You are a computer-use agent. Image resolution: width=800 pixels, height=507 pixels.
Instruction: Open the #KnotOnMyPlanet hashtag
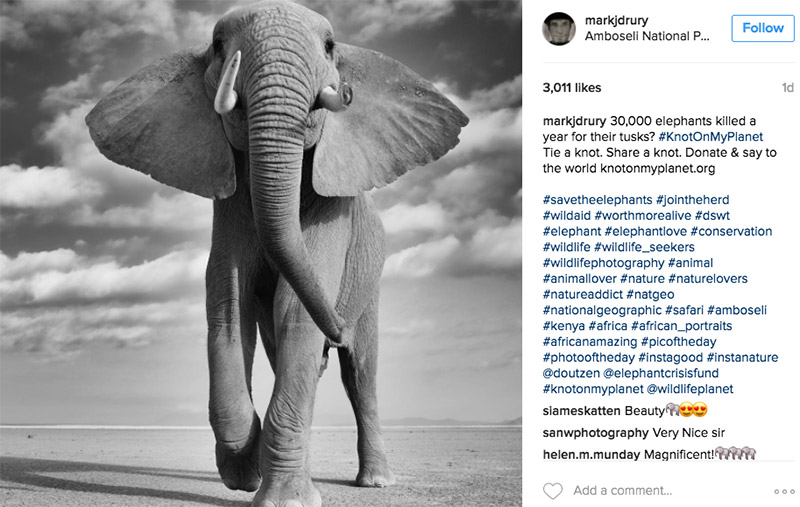coord(711,137)
